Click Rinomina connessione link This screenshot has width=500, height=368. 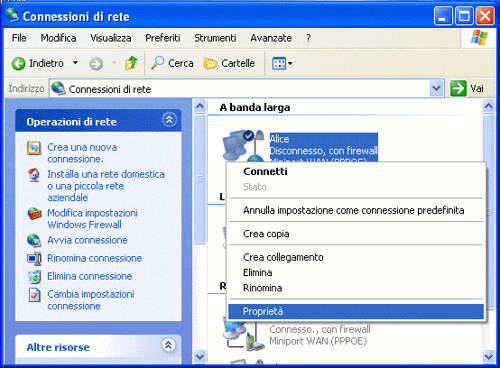(x=95, y=258)
